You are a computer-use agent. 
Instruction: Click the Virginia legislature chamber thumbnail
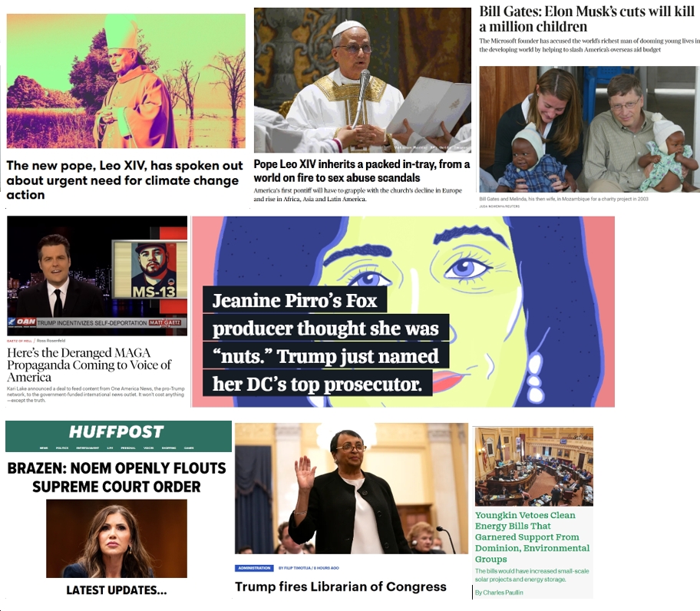534,467
